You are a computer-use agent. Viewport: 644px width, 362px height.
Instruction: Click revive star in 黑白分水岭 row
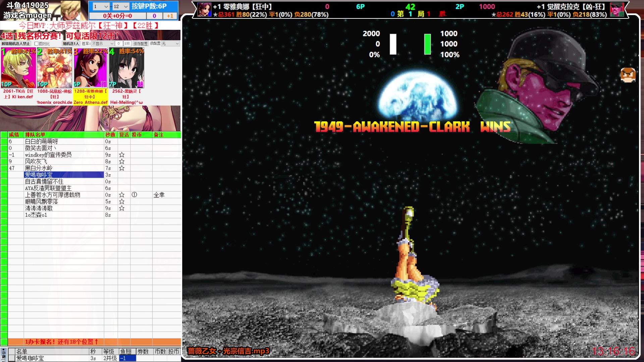click(x=122, y=168)
